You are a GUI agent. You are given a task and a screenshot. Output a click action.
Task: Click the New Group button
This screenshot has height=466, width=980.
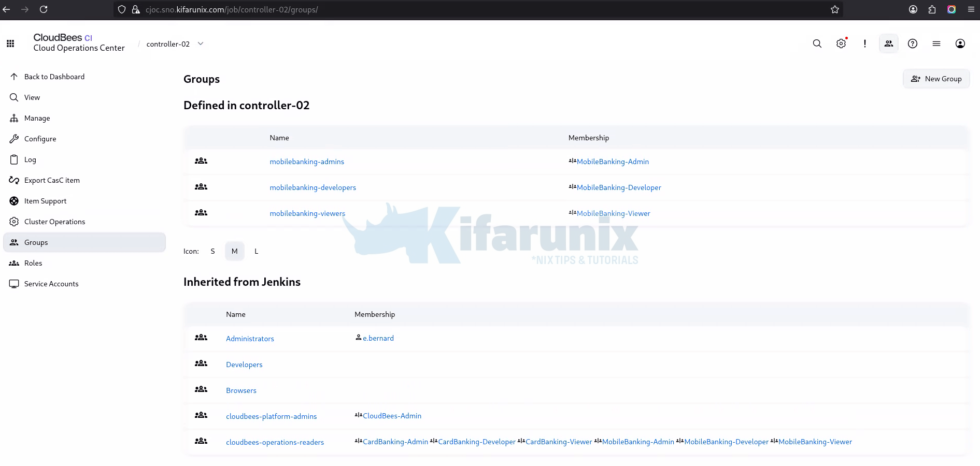(x=936, y=79)
